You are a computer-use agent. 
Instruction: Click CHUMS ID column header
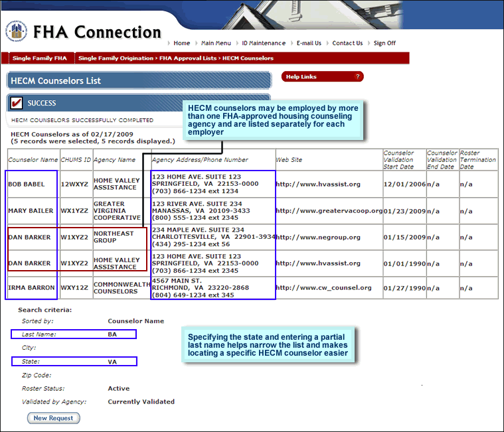(x=76, y=160)
